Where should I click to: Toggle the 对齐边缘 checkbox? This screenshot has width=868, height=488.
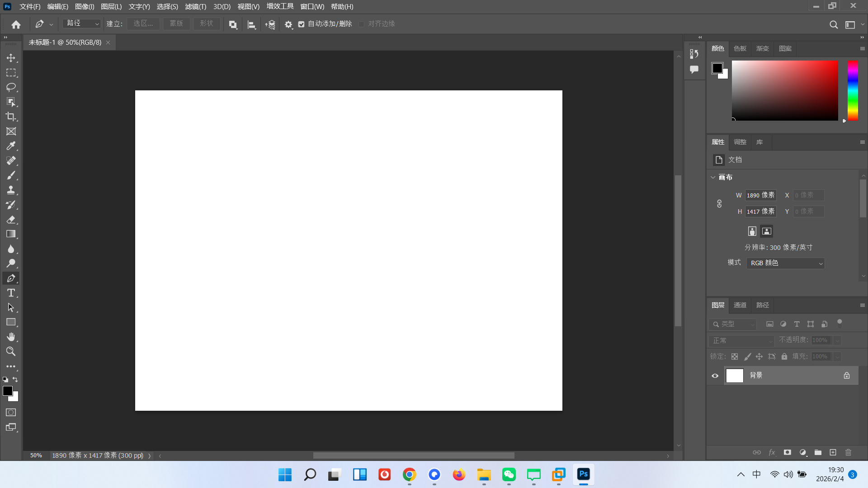pyautogui.click(x=362, y=24)
